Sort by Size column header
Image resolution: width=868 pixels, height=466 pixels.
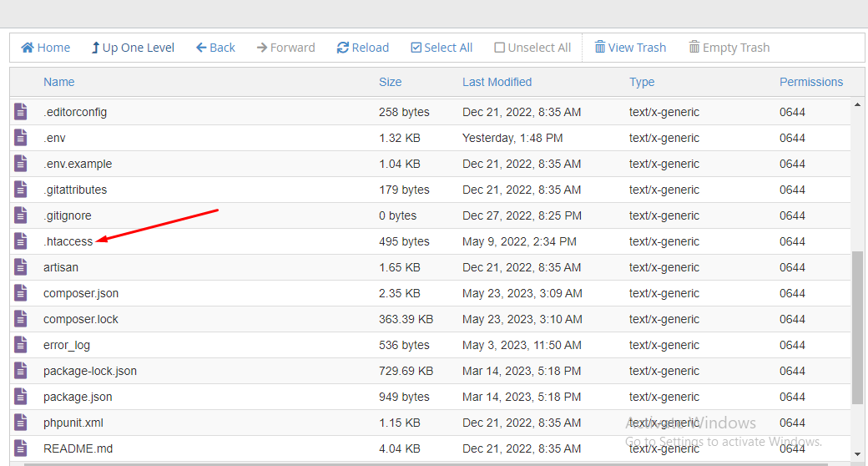pos(390,82)
